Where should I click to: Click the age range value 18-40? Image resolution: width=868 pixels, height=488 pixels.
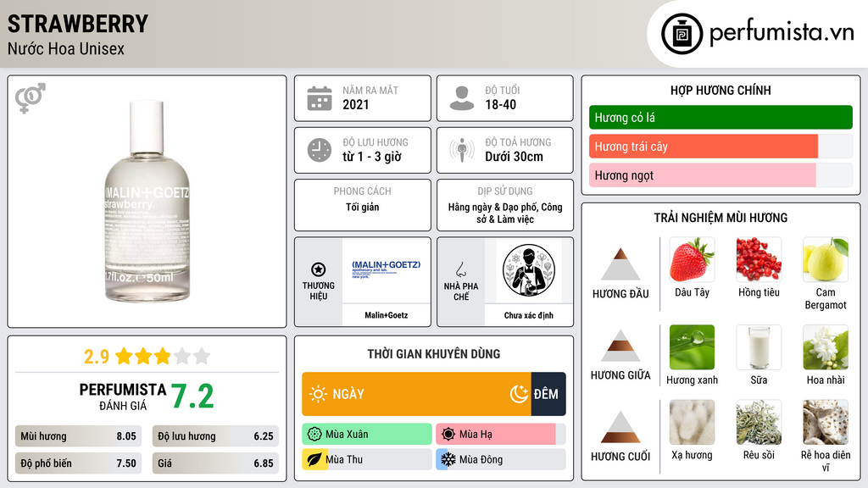(500, 104)
